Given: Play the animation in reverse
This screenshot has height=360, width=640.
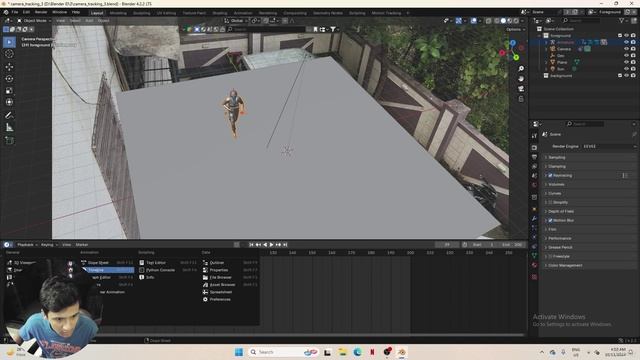Looking at the screenshot, I should click(265, 244).
